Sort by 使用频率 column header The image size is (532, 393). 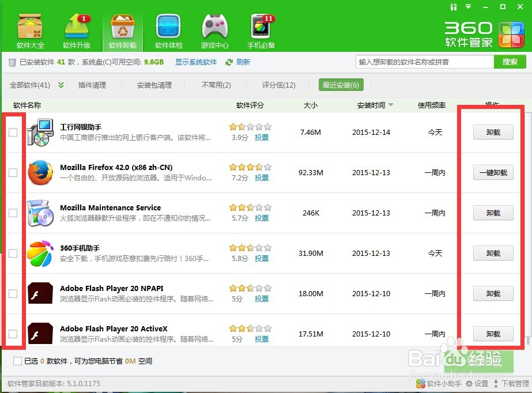coord(432,105)
